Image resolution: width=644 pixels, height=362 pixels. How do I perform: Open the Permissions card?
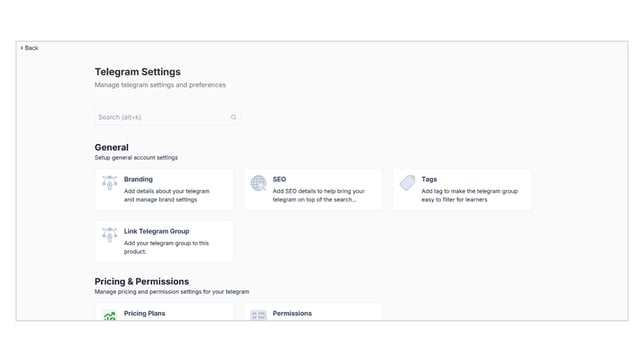(x=313, y=312)
